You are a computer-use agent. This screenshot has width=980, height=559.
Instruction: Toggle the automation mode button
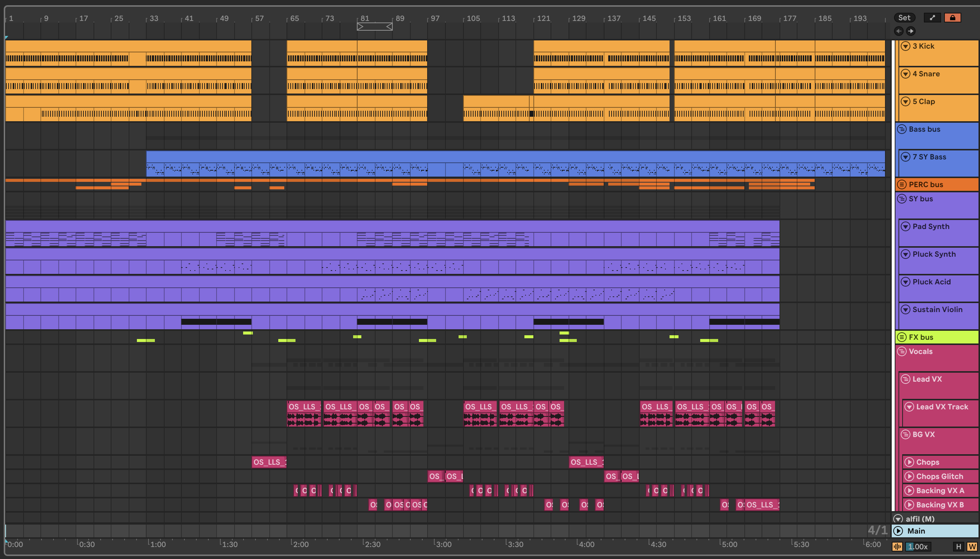(x=932, y=18)
